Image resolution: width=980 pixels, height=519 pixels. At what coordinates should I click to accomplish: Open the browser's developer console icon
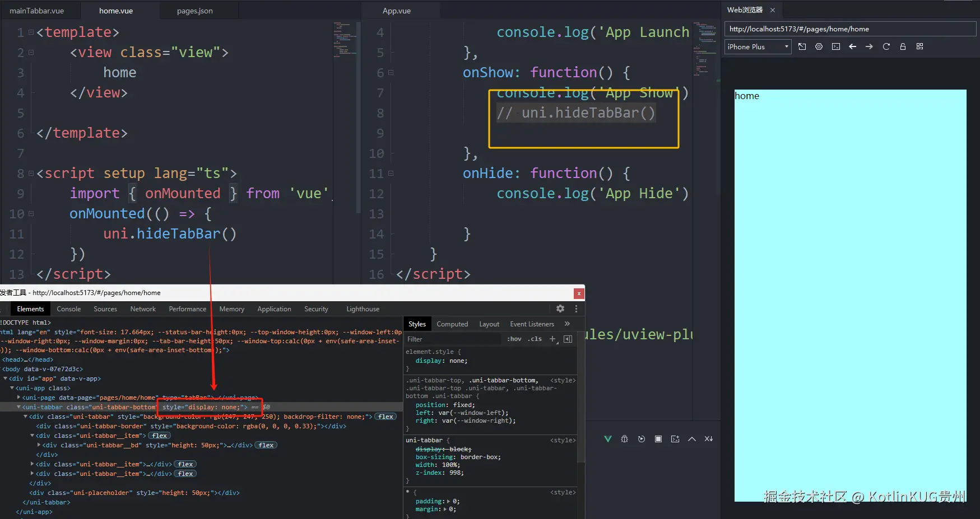(x=836, y=46)
